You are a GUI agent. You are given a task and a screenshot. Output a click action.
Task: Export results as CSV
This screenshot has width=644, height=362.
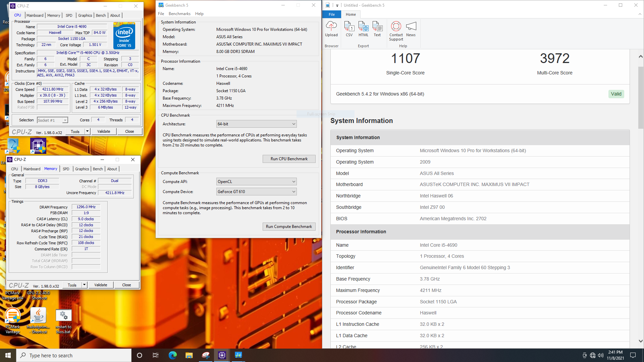[x=349, y=29]
